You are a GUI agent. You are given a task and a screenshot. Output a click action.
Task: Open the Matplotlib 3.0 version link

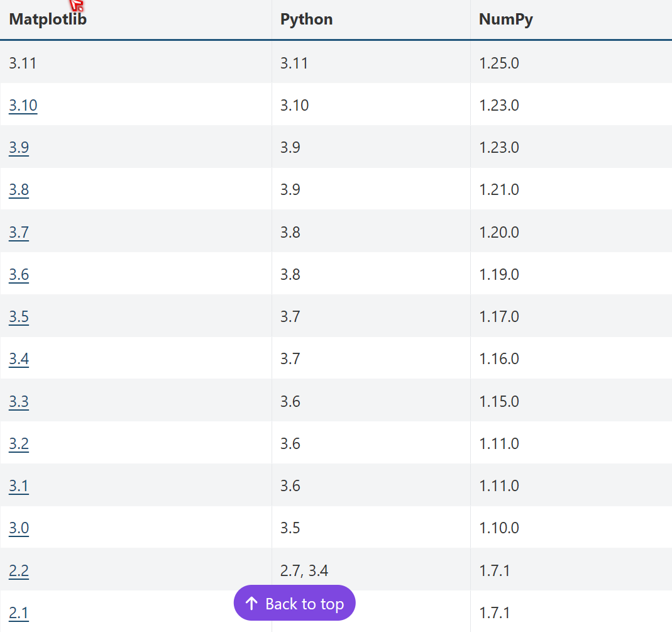pyautogui.click(x=19, y=528)
